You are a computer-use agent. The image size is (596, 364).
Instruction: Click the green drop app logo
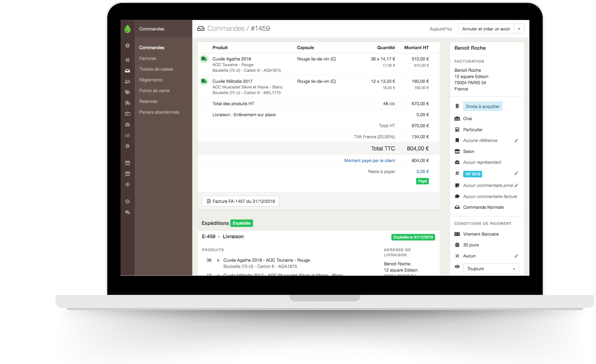[127, 29]
